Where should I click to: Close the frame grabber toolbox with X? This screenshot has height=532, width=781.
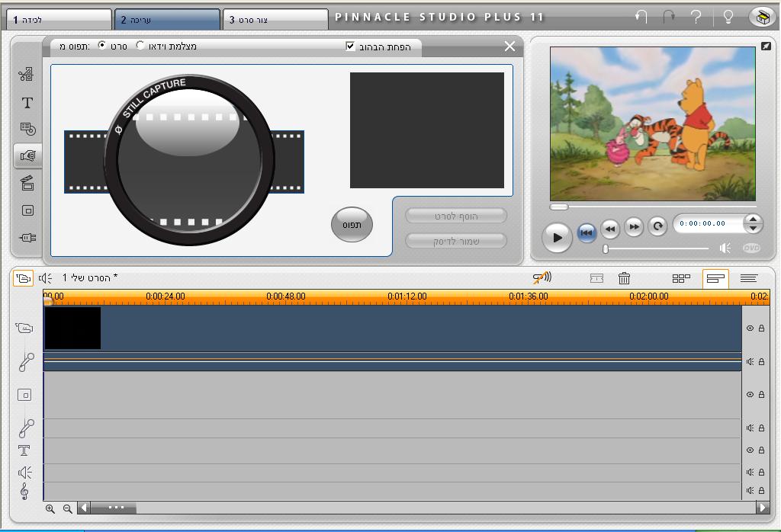(509, 46)
